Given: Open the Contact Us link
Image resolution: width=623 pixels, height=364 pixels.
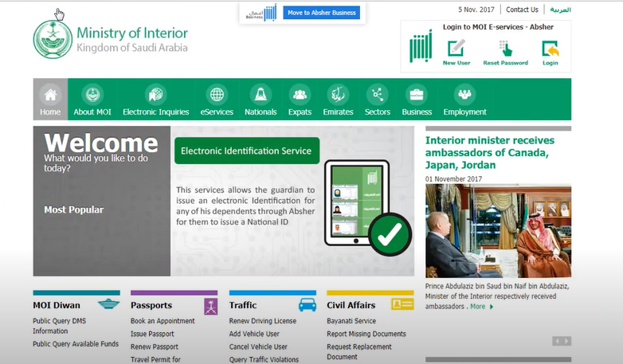Looking at the screenshot, I should pos(522,10).
